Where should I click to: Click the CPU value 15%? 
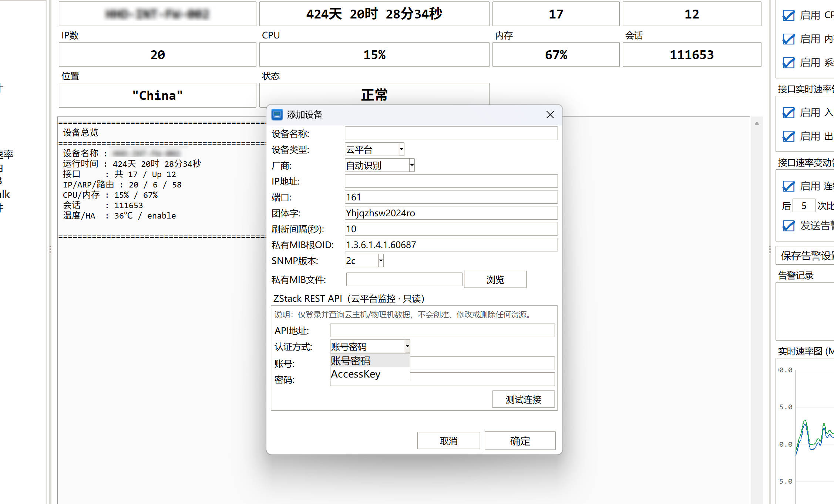[x=374, y=54]
